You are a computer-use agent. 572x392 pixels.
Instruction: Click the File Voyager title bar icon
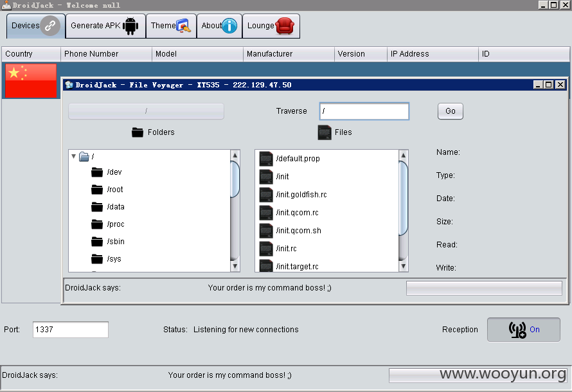click(x=69, y=85)
